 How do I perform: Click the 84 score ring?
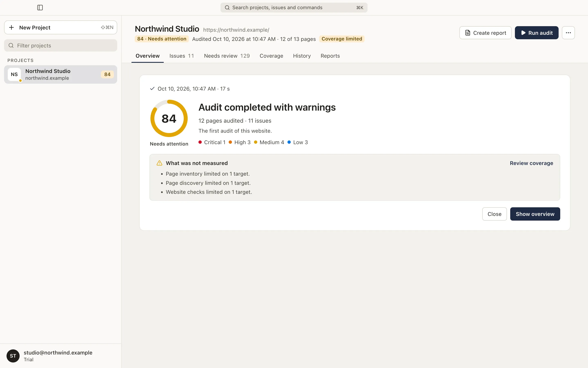169,119
